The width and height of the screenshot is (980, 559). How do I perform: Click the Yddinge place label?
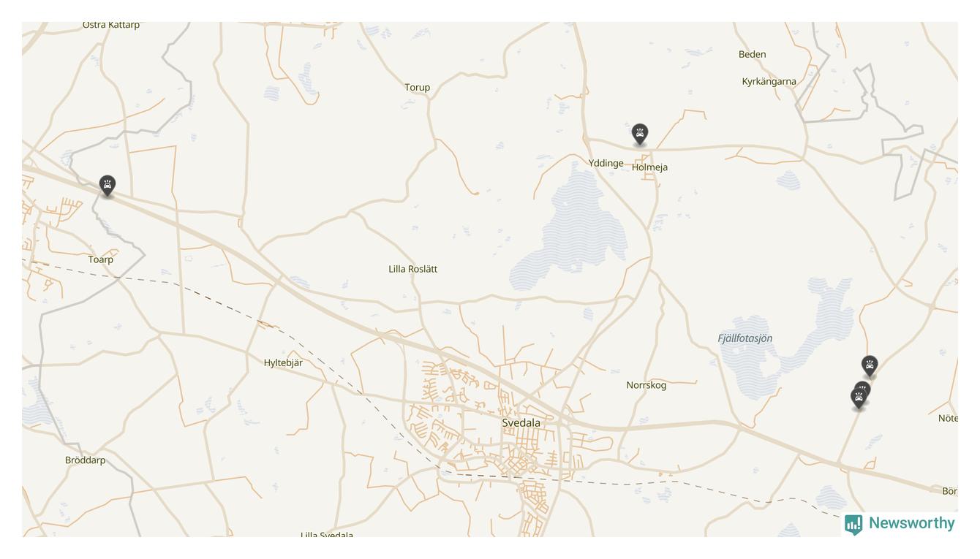(606, 163)
